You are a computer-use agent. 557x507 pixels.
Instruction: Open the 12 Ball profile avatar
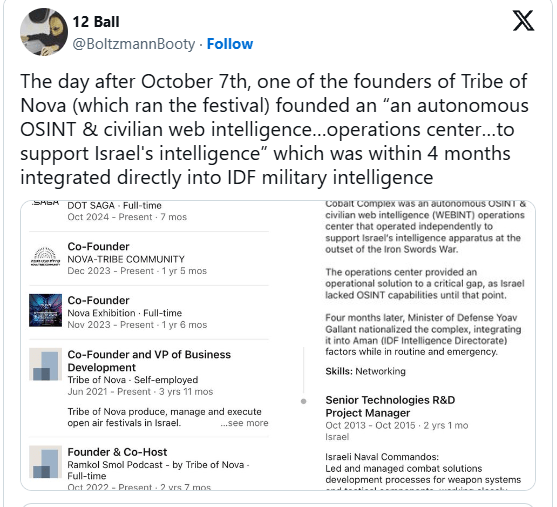(x=44, y=32)
